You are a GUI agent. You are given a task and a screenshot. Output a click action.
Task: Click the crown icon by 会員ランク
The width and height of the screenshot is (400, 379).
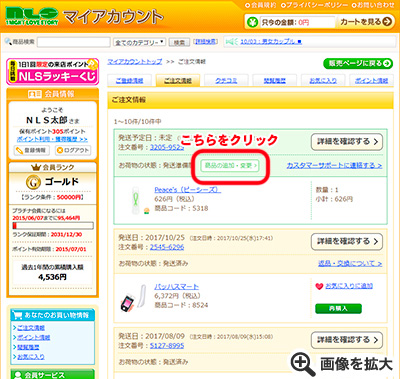[36, 167]
